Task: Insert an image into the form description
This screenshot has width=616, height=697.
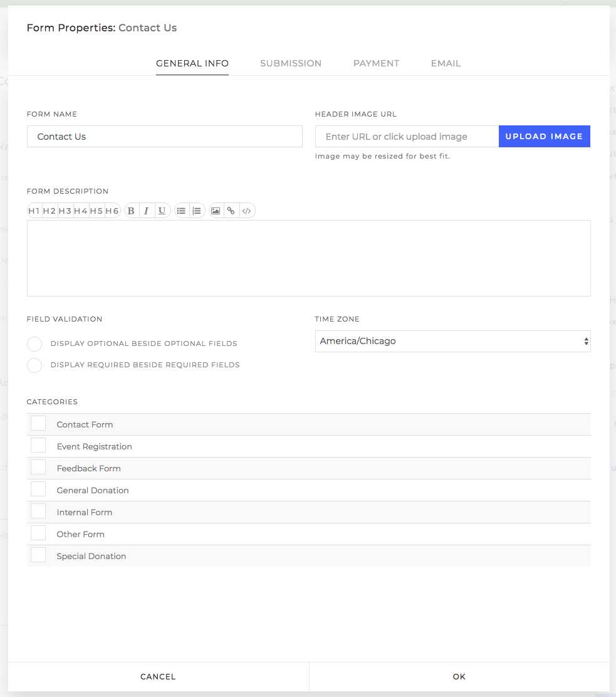Action: pyautogui.click(x=216, y=210)
